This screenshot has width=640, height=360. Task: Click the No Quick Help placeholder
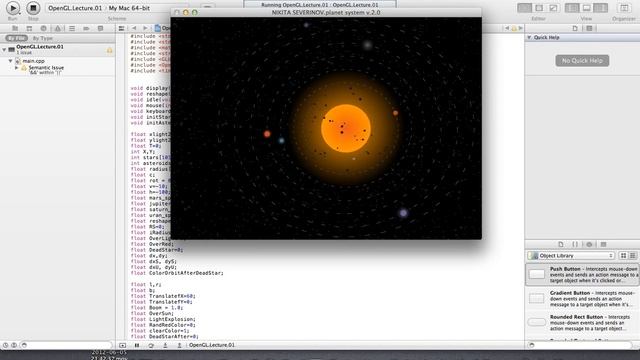582,60
